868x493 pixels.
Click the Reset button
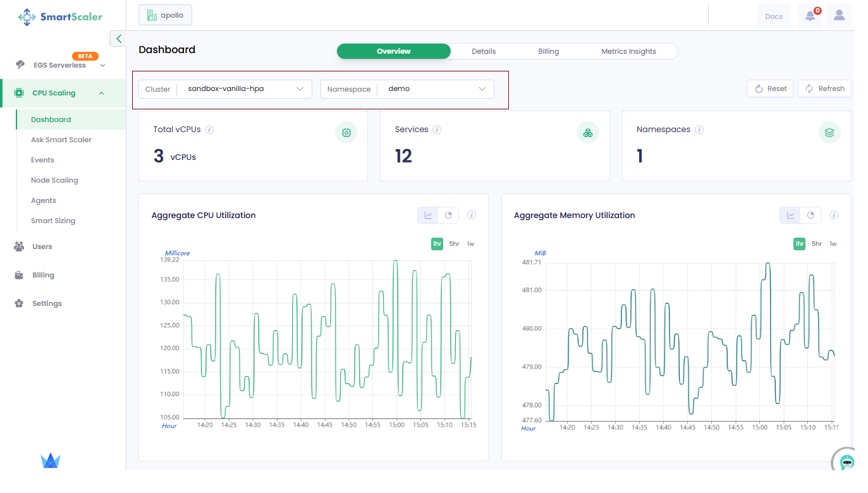770,88
